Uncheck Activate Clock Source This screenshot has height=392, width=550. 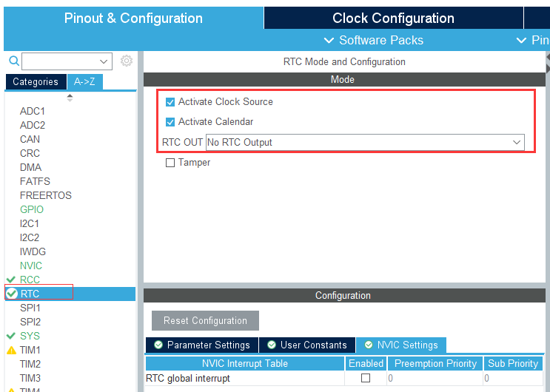(170, 102)
